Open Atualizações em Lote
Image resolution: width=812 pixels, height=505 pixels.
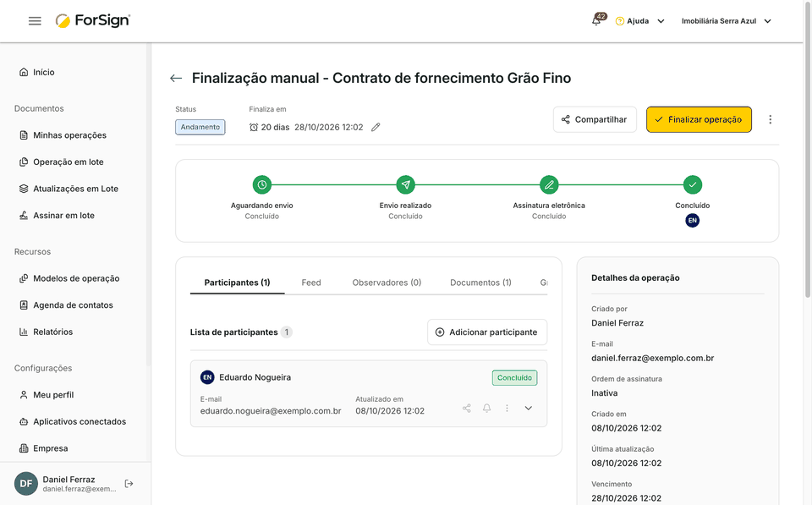pos(69,189)
